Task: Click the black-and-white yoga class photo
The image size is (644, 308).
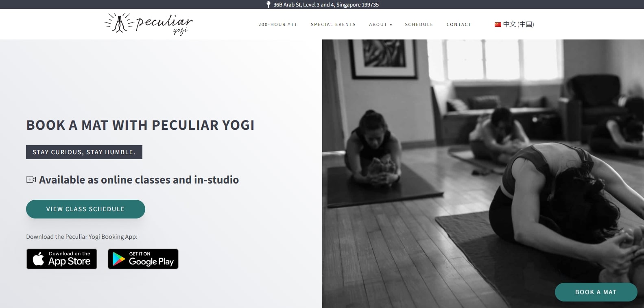Action: pos(483,174)
